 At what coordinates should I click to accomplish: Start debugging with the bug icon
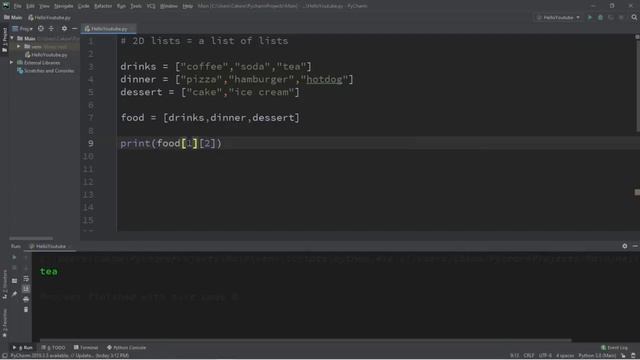click(600, 18)
